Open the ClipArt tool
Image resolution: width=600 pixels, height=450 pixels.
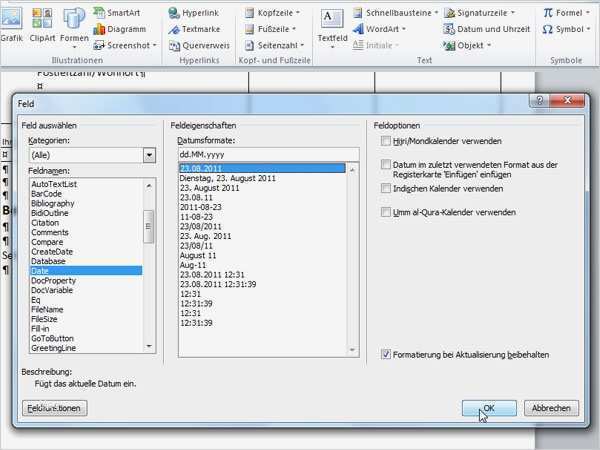tap(42, 25)
